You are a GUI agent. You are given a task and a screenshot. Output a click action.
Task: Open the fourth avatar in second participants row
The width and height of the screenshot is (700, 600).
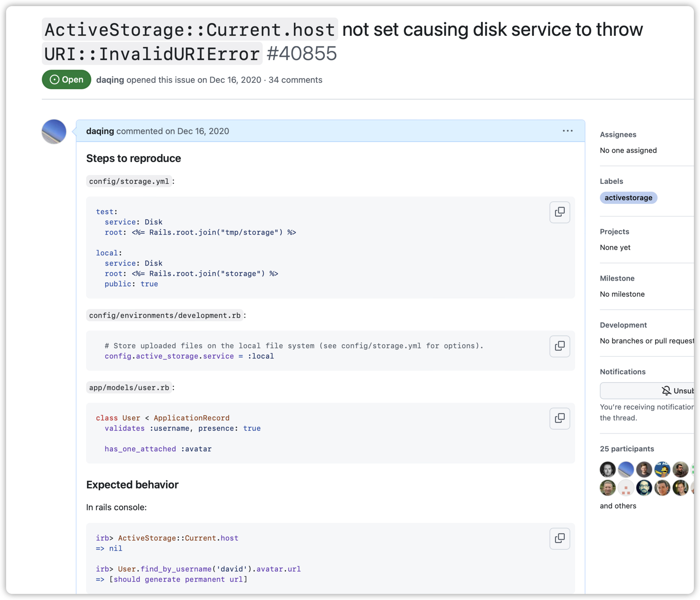662,488
